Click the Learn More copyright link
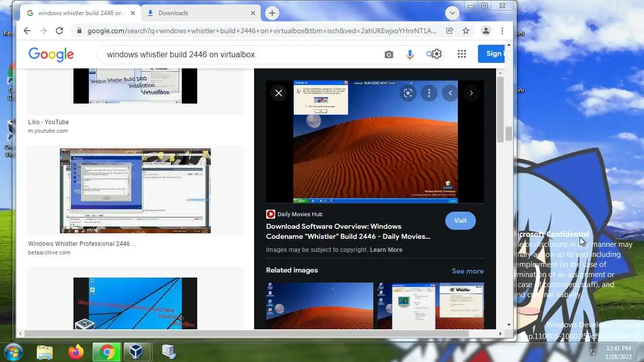This screenshot has height=362, width=644. click(386, 250)
